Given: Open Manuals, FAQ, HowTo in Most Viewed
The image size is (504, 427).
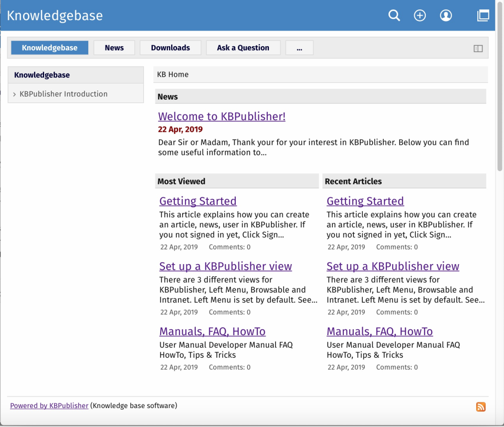Looking at the screenshot, I should (213, 331).
